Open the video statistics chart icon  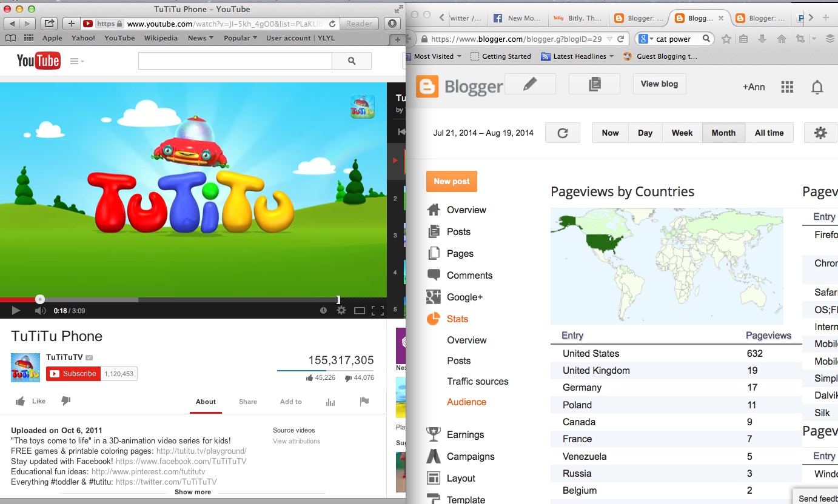coord(330,402)
